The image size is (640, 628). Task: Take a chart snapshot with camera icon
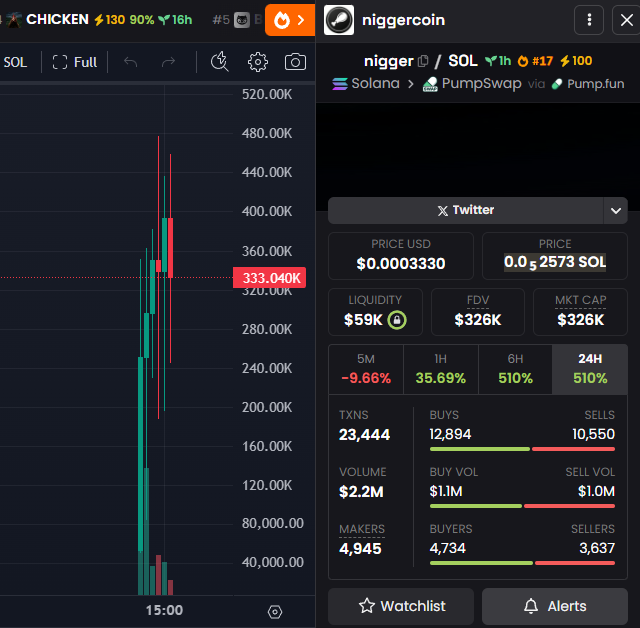[295, 62]
